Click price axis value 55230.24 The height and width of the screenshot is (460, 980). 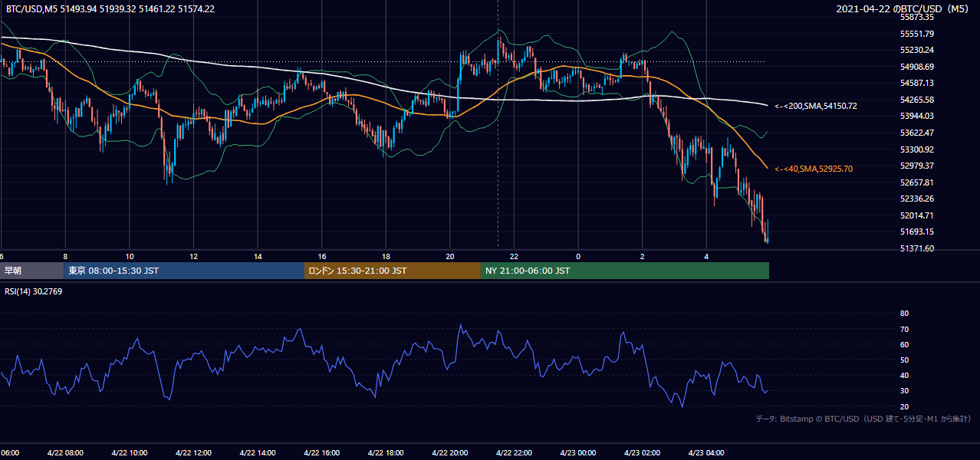tap(916, 50)
